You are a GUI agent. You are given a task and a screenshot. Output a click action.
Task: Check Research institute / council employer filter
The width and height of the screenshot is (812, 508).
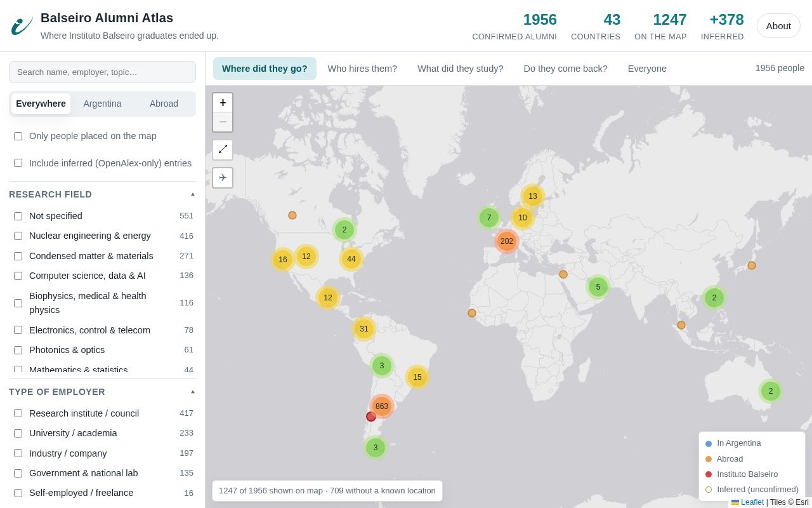pos(18,413)
